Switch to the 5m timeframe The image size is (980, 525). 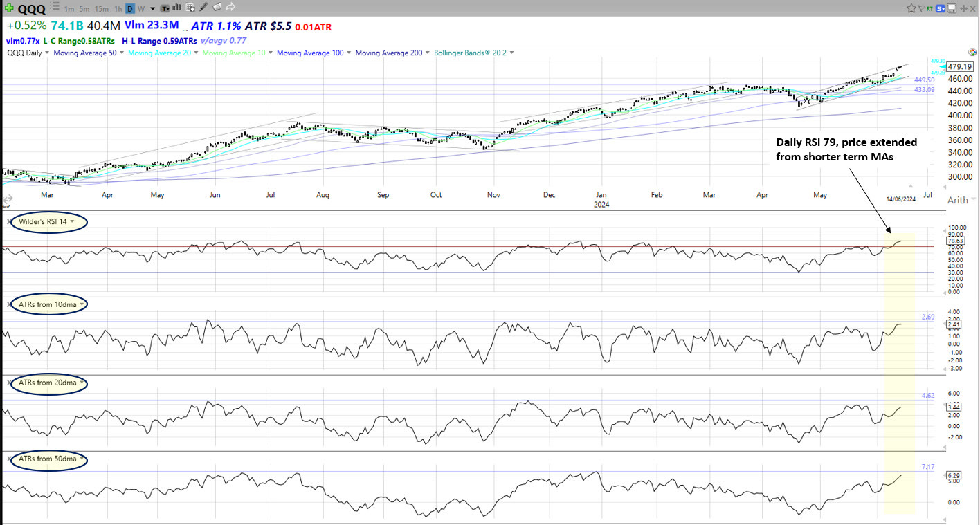coord(84,9)
